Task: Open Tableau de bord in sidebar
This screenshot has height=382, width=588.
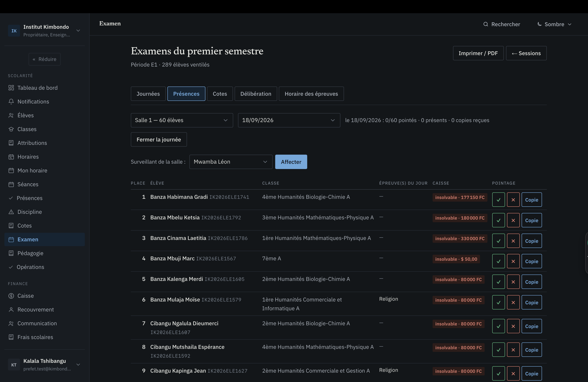Action: (x=44, y=88)
